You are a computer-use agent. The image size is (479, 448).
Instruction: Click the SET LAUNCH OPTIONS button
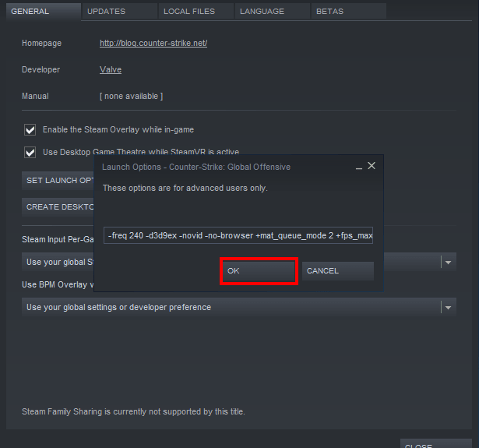[x=58, y=181]
